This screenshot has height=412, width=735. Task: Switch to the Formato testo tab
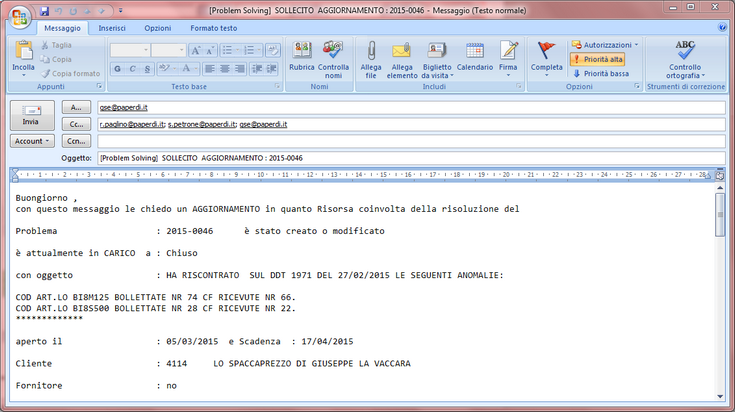tap(213, 28)
